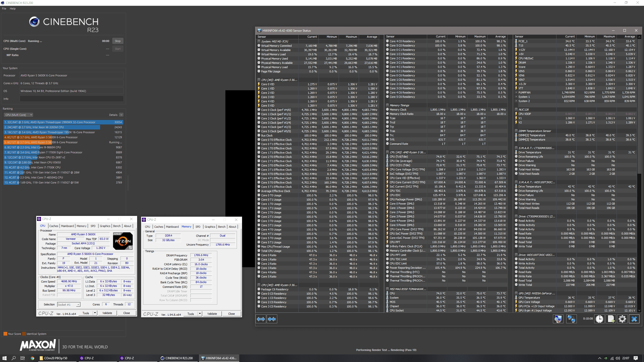Click HWiNFO64 title bar app icon

tap(259, 30)
